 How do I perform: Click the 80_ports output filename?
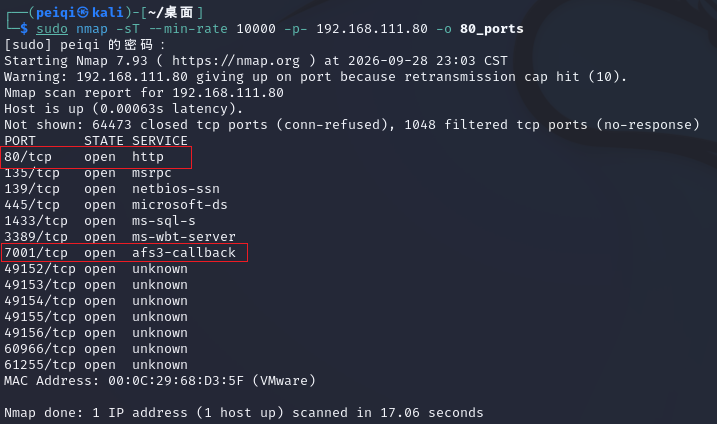tap(492, 29)
